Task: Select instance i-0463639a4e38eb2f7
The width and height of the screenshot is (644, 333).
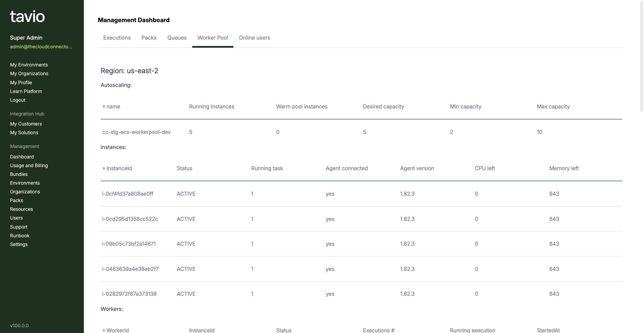Action: tap(130, 269)
